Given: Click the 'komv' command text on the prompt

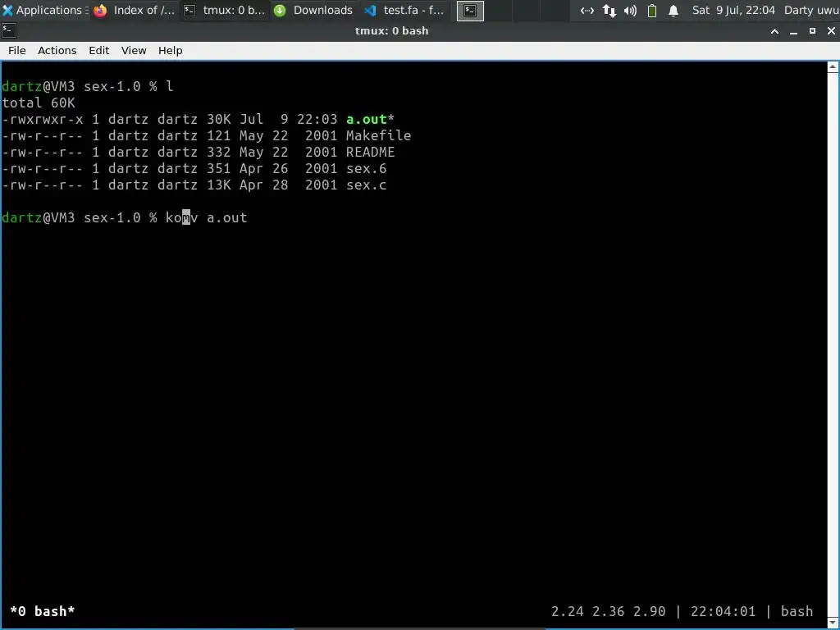Looking at the screenshot, I should (181, 217).
